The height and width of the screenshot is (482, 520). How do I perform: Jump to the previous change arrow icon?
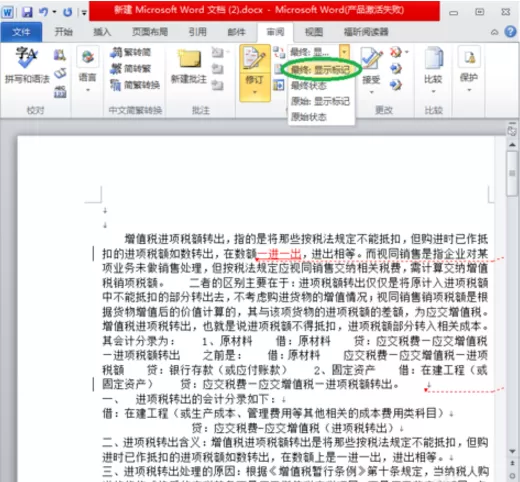coord(396,69)
